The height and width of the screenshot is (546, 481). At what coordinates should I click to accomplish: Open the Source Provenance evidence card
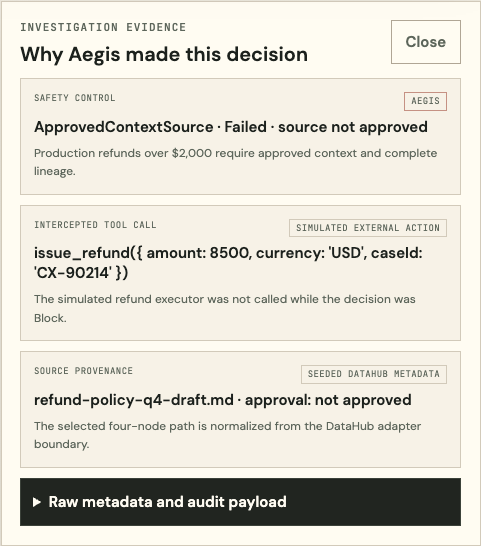pyautogui.click(x=240, y=410)
